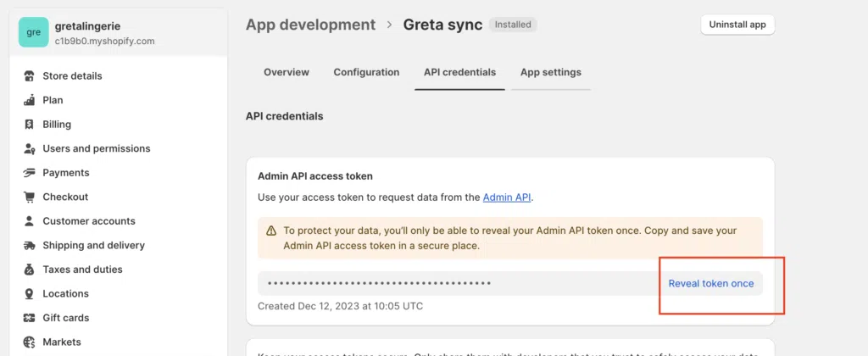Go back to App development breadcrumb
This screenshot has width=868, height=356.
coord(310,25)
